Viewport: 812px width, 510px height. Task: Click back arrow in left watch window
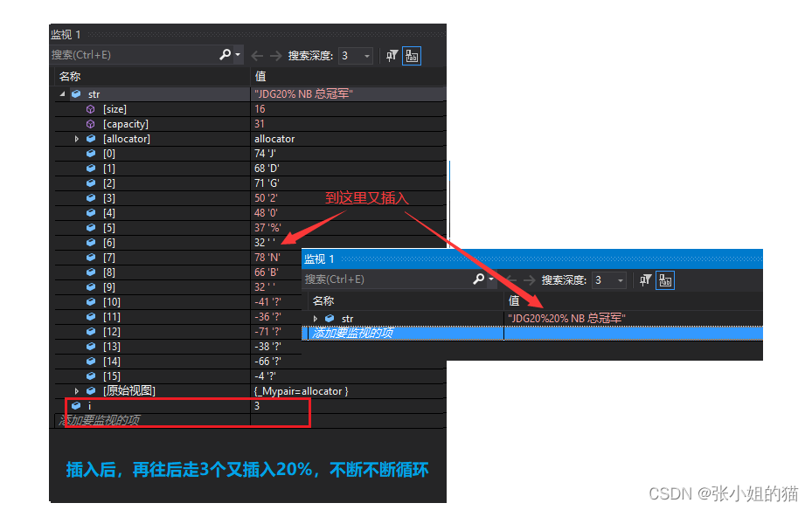tap(257, 55)
